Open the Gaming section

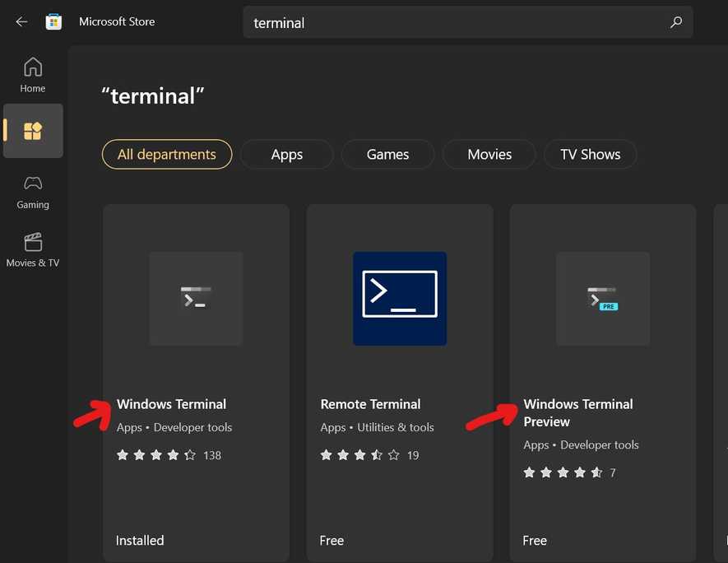tap(33, 192)
